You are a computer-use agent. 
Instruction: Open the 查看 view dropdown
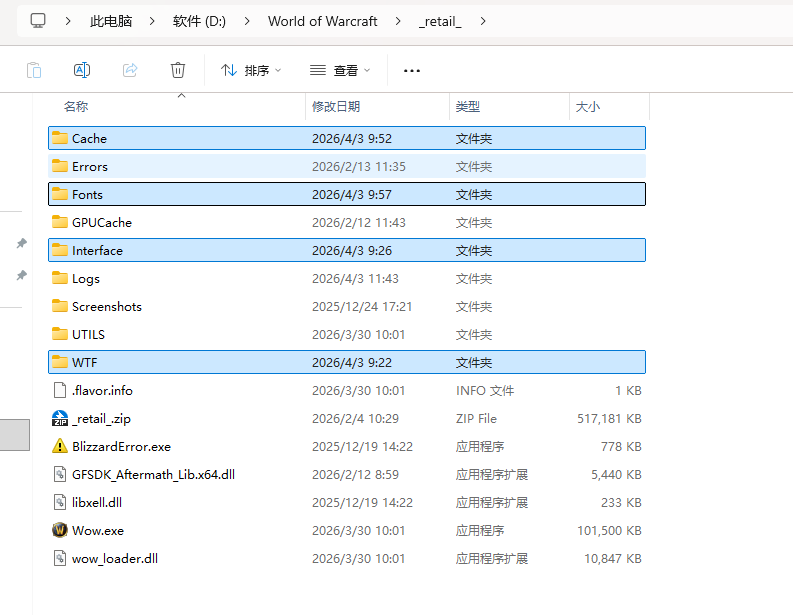pyautogui.click(x=340, y=70)
